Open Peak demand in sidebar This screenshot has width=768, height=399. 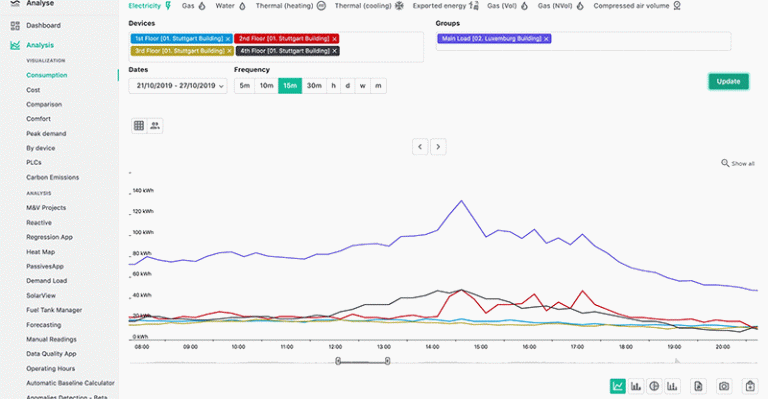pyautogui.click(x=46, y=133)
